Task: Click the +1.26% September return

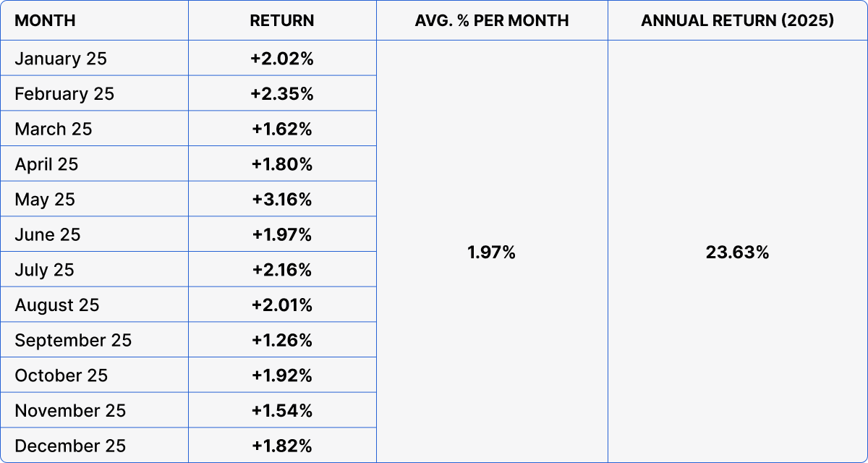Action: [x=282, y=340]
